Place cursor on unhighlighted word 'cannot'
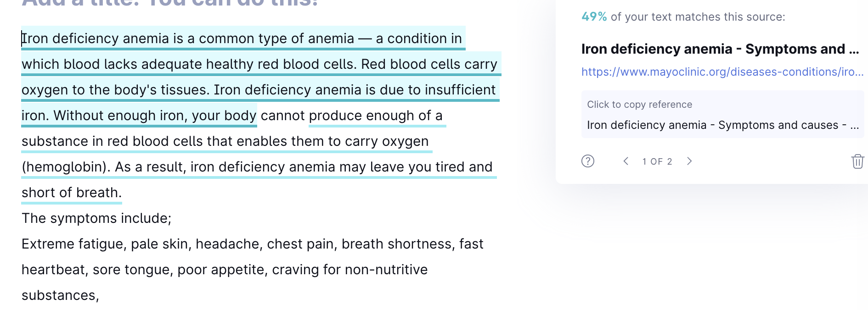Image resolution: width=868 pixels, height=310 pixels. pyautogui.click(x=282, y=116)
